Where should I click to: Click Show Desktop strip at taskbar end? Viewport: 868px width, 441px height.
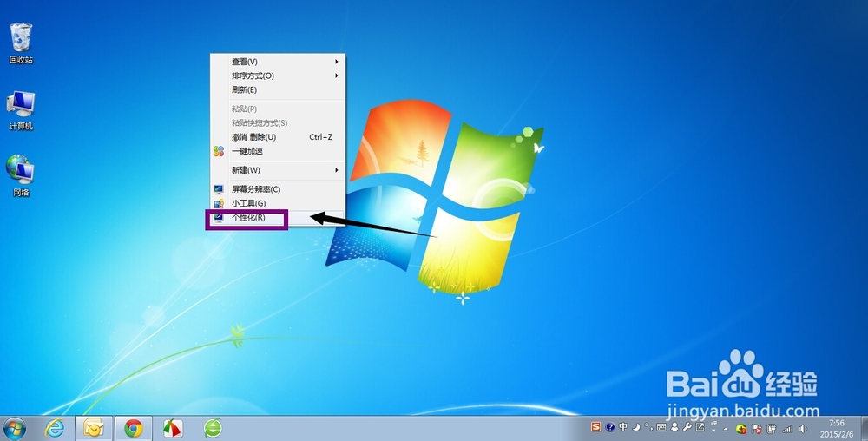865,428
